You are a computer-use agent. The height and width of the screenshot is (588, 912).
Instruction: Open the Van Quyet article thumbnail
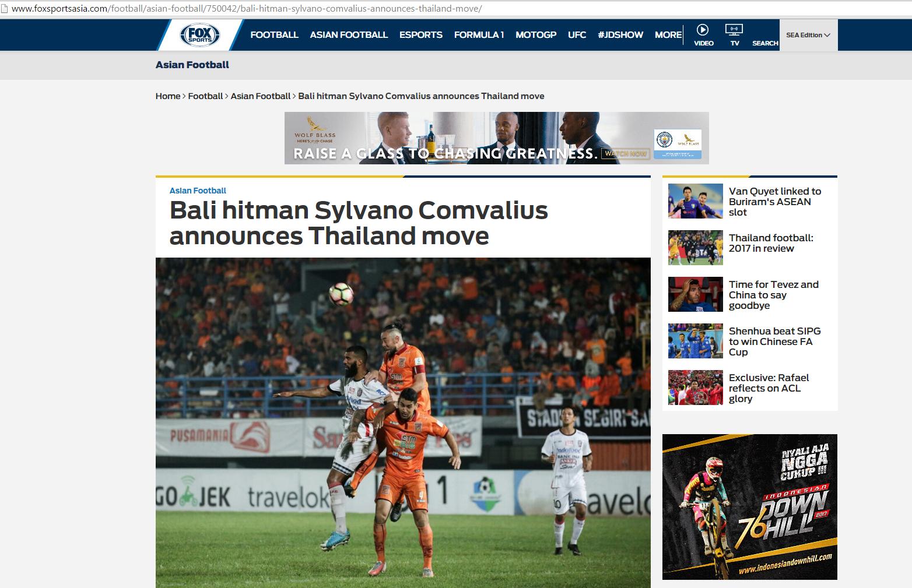[695, 201]
